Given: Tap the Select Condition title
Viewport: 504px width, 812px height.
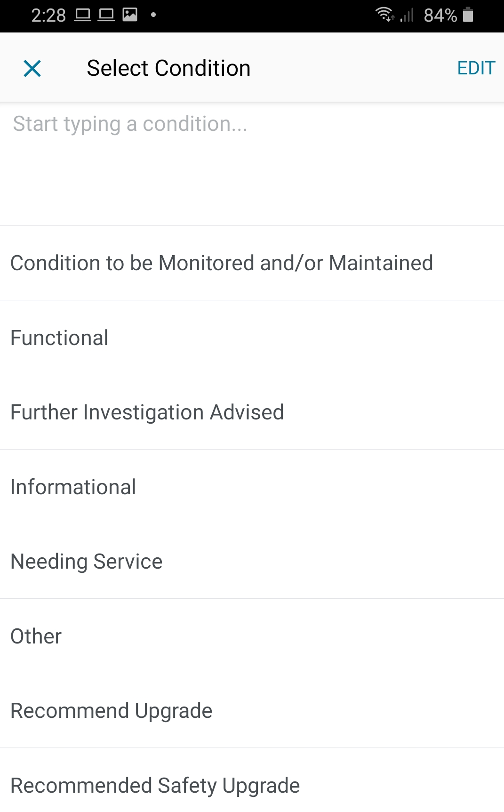Looking at the screenshot, I should point(168,68).
